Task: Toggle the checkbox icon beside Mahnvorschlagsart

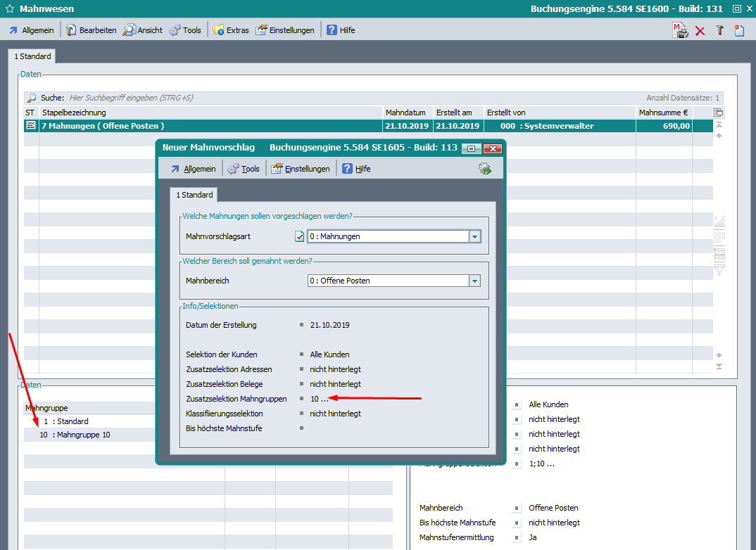Action: tap(299, 237)
